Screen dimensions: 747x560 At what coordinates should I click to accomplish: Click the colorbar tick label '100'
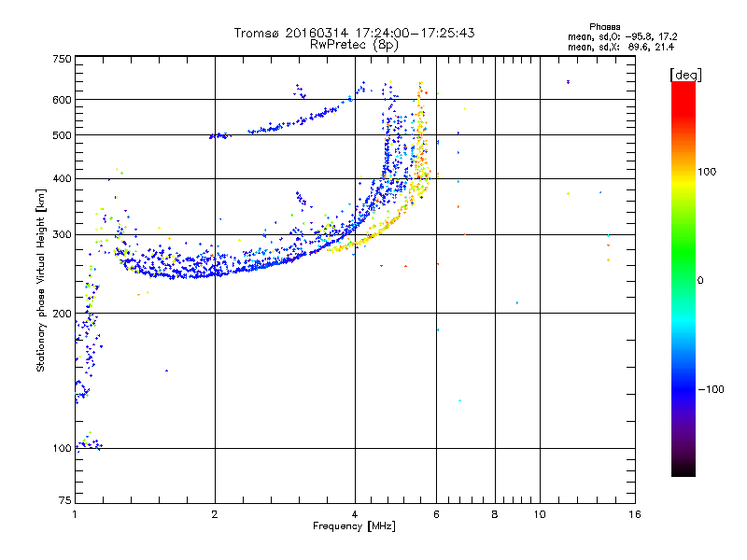707,172
